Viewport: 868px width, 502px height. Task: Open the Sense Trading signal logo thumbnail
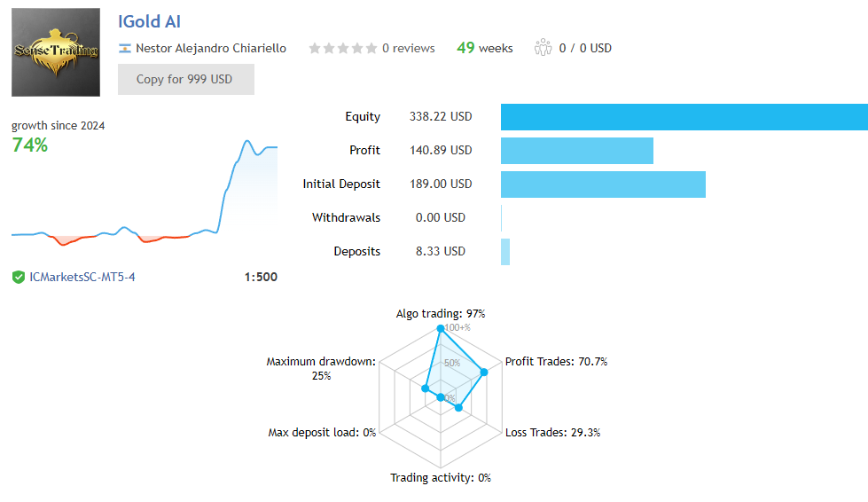56,52
